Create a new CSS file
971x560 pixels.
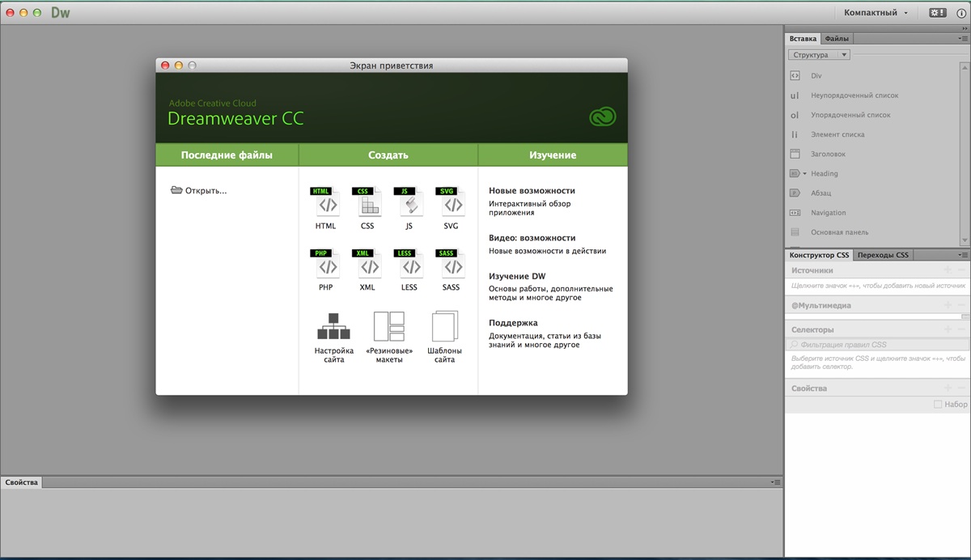(367, 207)
